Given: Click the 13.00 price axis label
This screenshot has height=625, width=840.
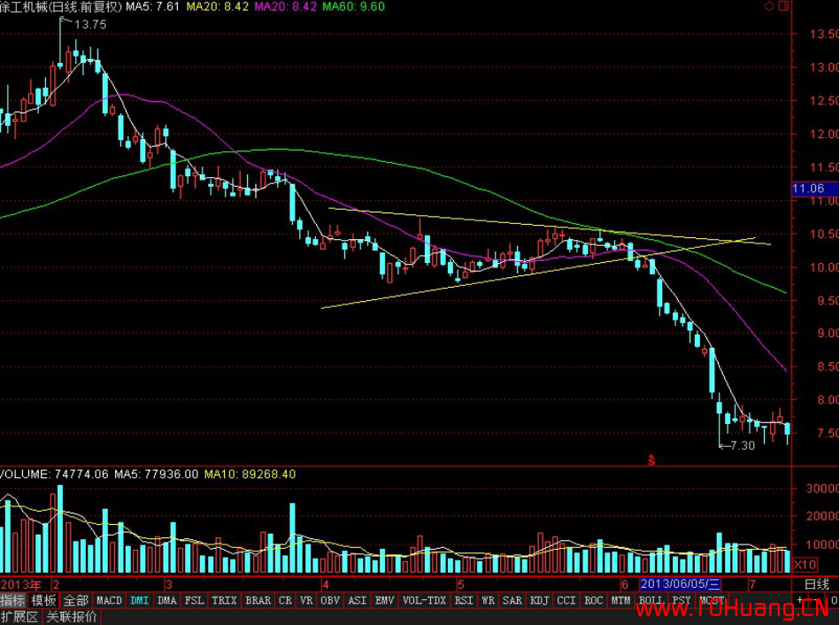Looking at the screenshot, I should click(824, 67).
